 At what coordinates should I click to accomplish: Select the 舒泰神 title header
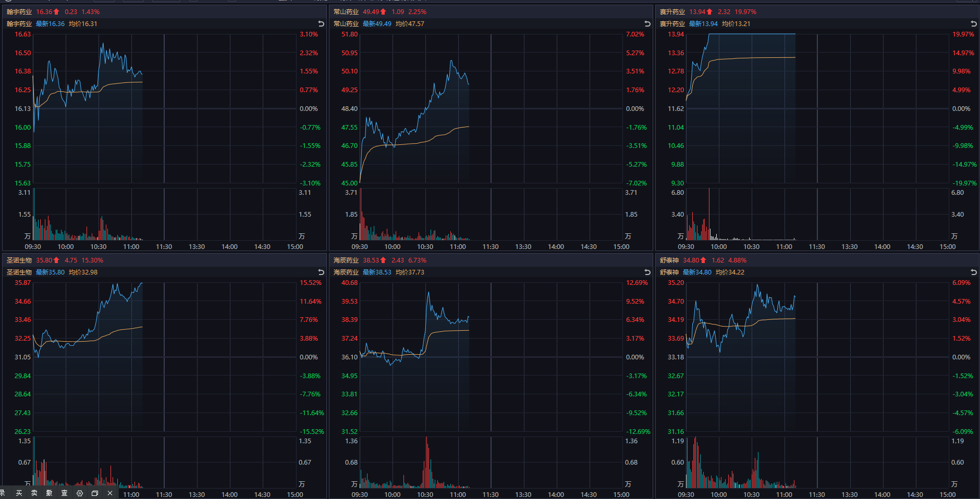[669, 260]
